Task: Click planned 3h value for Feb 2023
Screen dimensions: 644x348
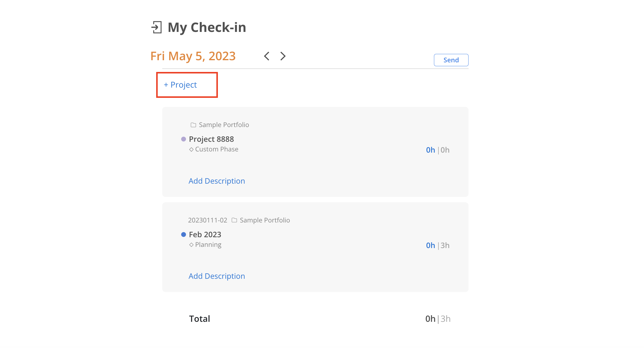Action: (x=445, y=245)
